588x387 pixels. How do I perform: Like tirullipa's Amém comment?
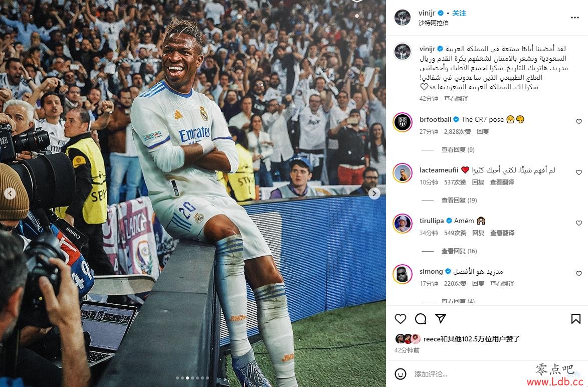pyautogui.click(x=579, y=223)
